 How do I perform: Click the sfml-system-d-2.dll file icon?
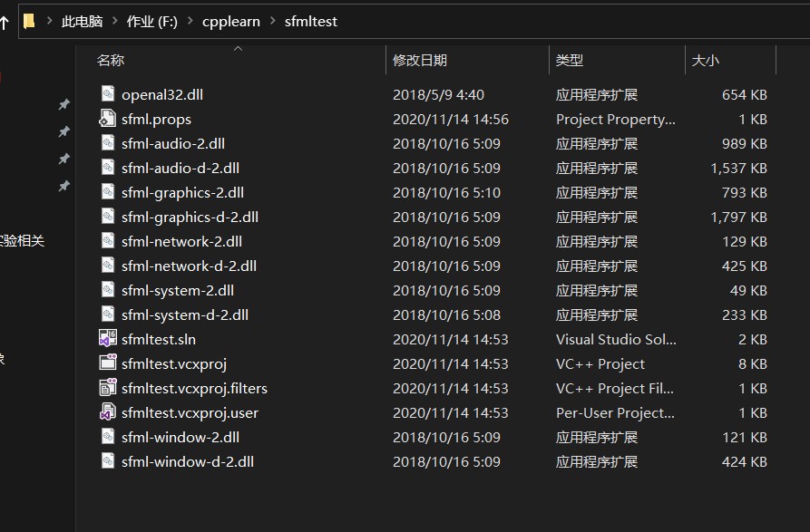pyautogui.click(x=107, y=314)
